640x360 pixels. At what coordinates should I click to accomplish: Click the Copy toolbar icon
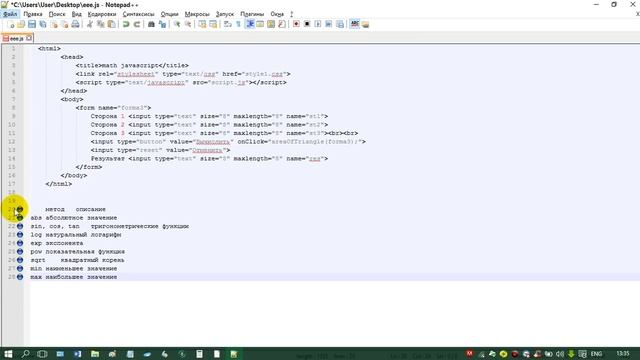[100, 24]
